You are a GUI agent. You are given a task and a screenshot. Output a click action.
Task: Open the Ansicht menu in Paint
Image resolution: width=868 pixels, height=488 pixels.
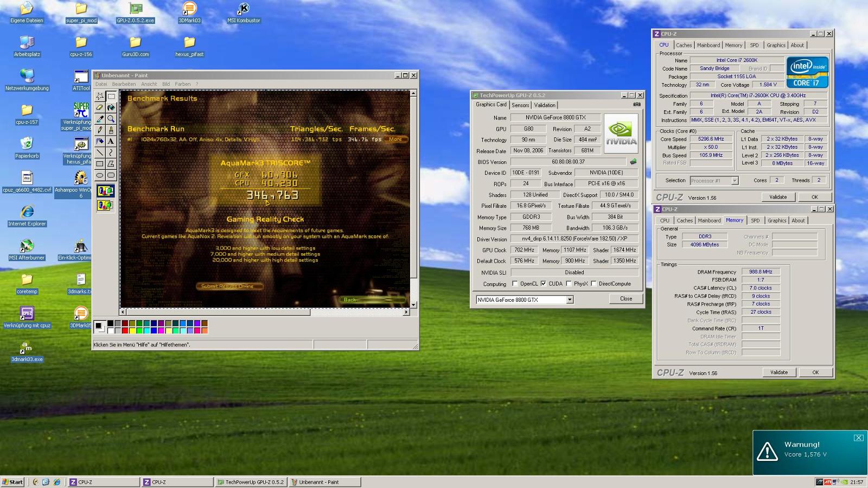click(149, 84)
